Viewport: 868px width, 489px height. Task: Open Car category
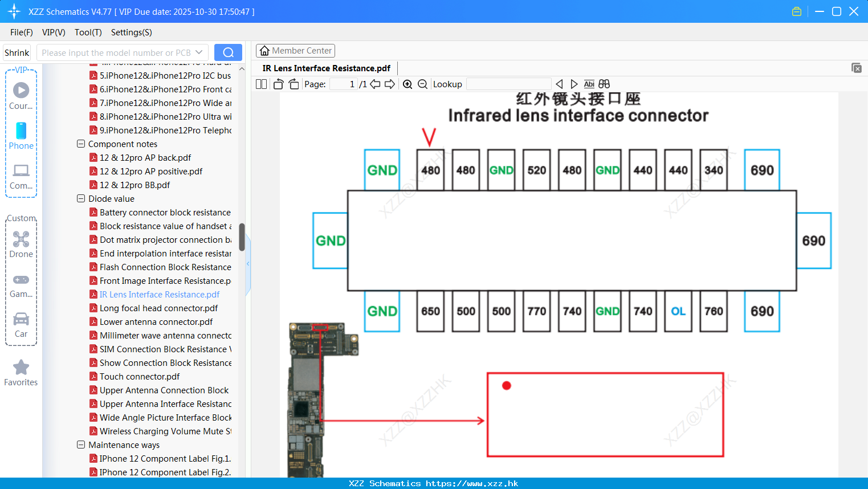coord(21,325)
